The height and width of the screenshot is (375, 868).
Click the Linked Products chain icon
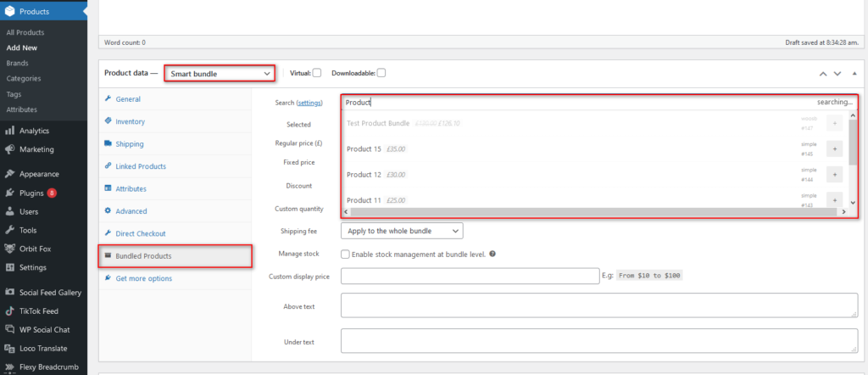108,166
